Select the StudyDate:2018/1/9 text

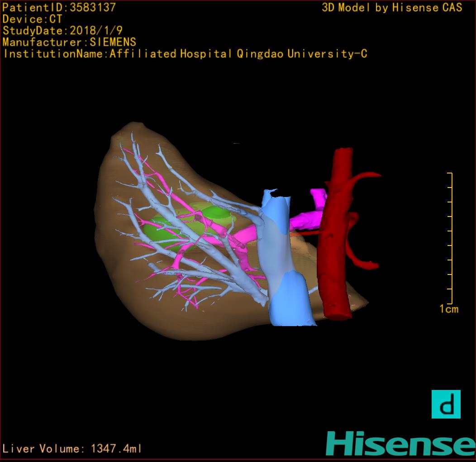(x=62, y=31)
